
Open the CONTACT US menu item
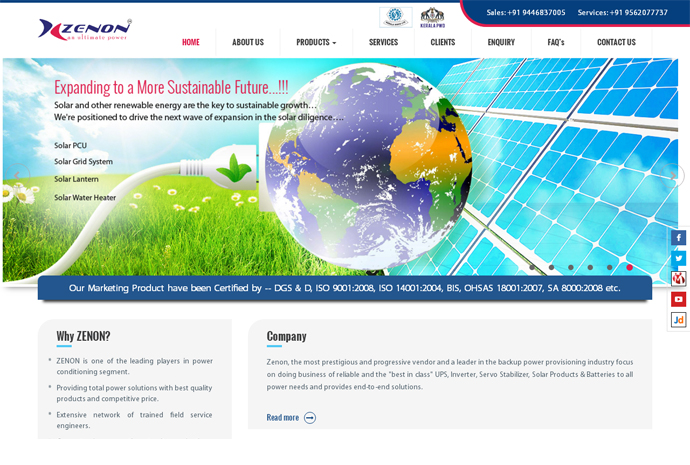616,42
